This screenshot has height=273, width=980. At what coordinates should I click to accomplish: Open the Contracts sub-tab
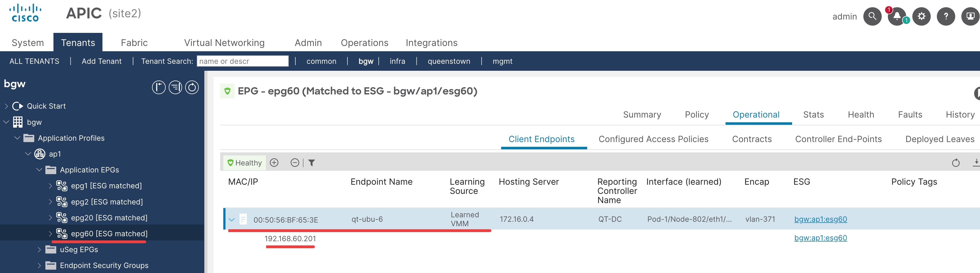(x=752, y=139)
